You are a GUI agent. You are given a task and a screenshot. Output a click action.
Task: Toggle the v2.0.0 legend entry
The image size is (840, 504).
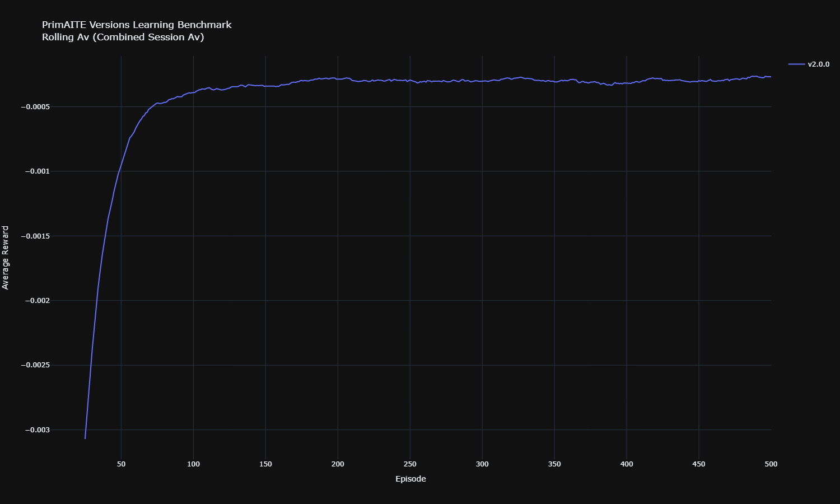818,64
